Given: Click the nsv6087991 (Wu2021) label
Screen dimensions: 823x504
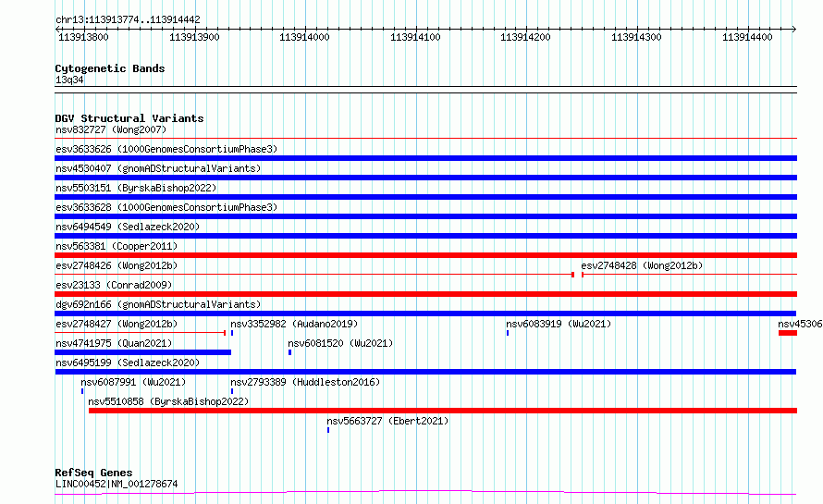Looking at the screenshot, I should coord(133,382).
